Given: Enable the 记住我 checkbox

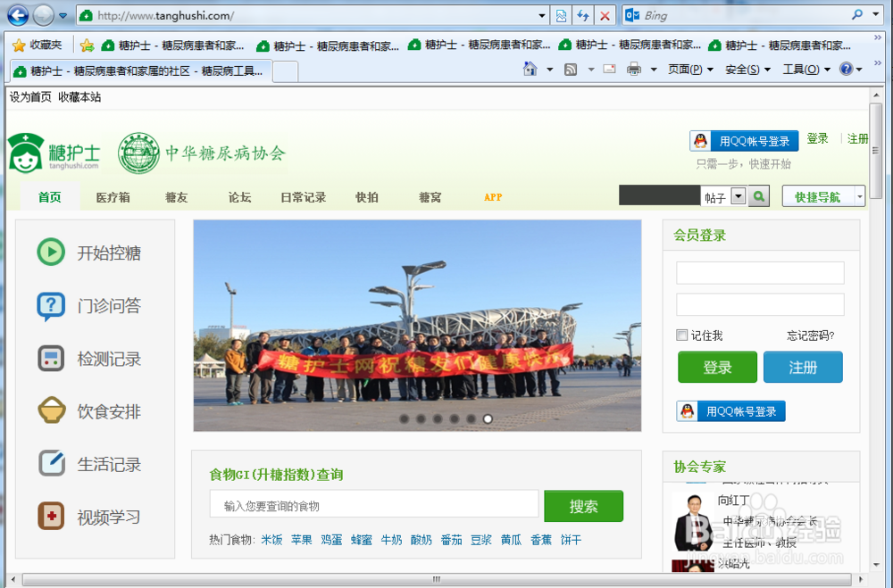Looking at the screenshot, I should point(681,335).
